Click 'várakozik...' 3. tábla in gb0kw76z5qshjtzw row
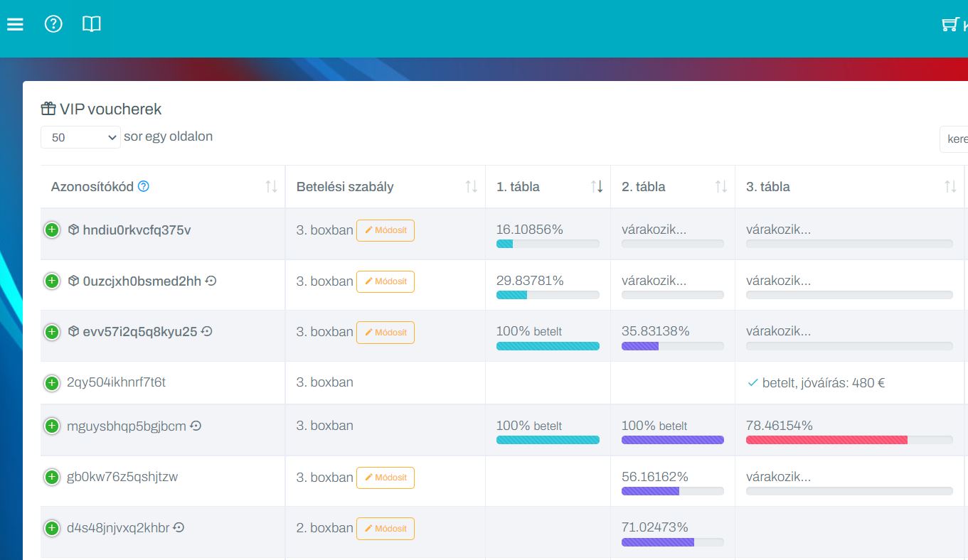This screenshot has width=968, height=560. (779, 477)
